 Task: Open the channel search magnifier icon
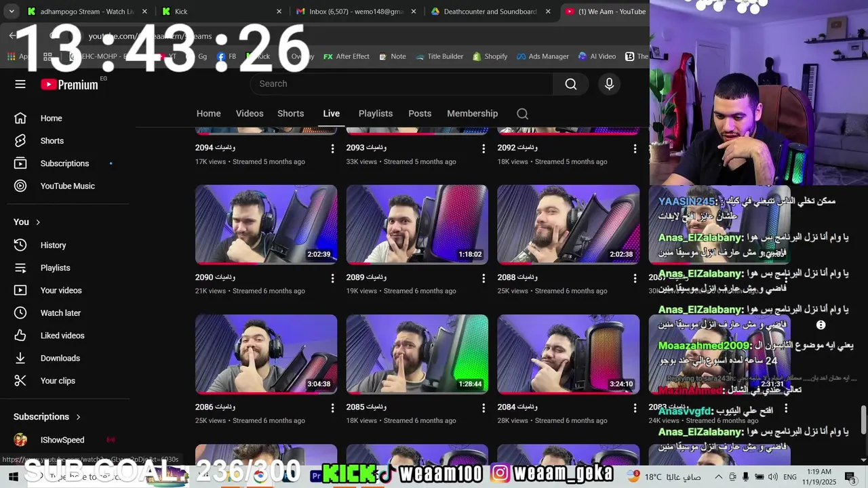click(x=522, y=114)
